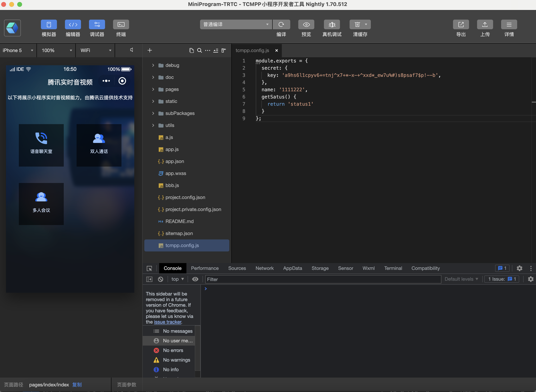Start real device debugging bug icon
The height and width of the screenshot is (392, 536).
point(332,24)
